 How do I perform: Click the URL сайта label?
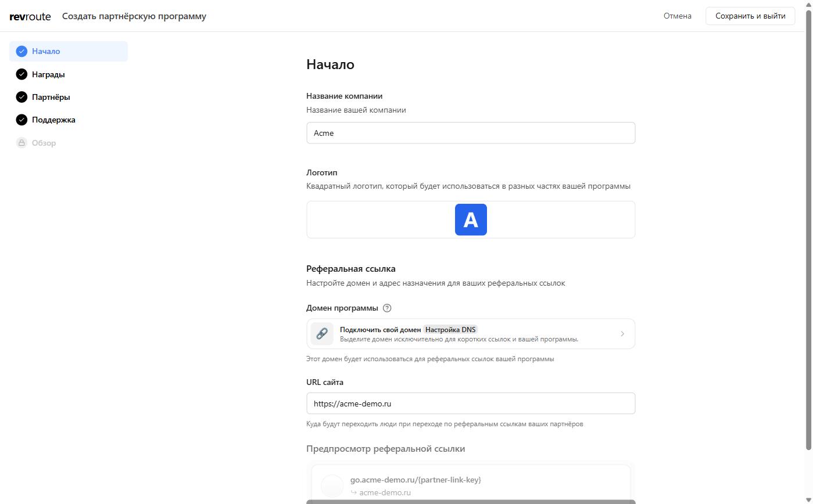[x=325, y=382]
